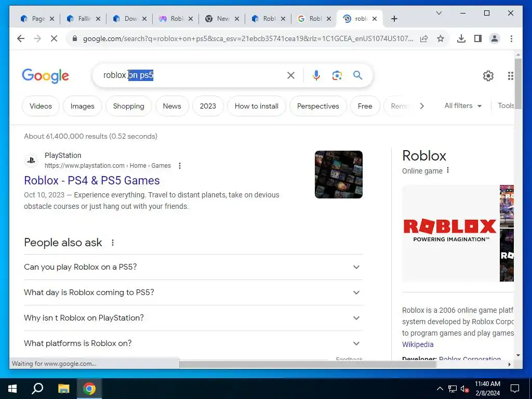Open File Explorer from taskbar

[63, 389]
